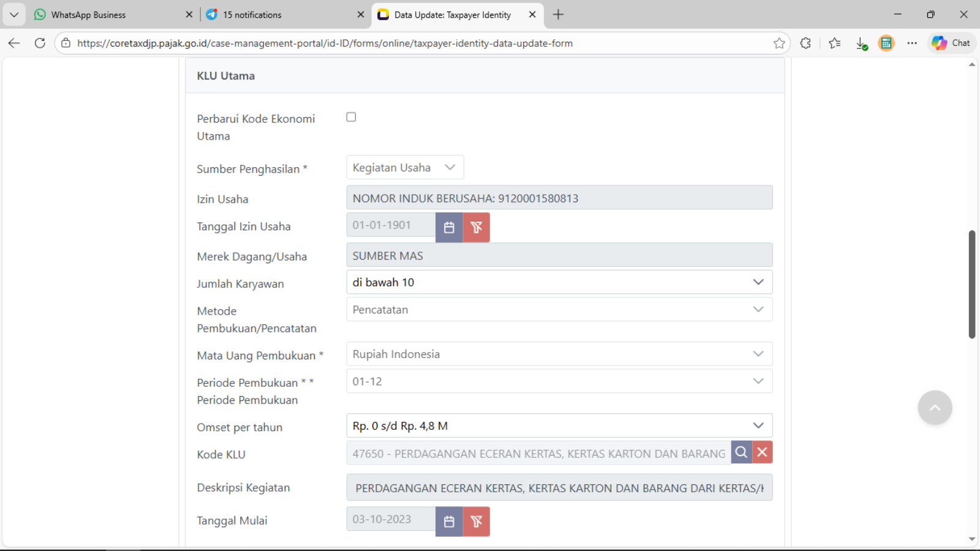
Task: Tick the Perbarui Kode Ekonomi Utama checkbox
Action: tap(351, 117)
